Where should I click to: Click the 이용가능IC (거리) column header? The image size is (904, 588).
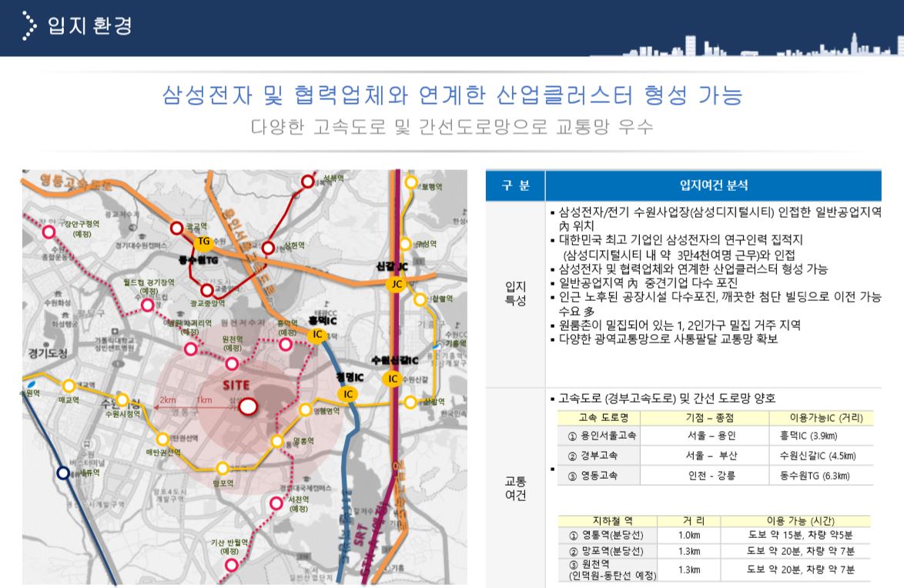[822, 418]
